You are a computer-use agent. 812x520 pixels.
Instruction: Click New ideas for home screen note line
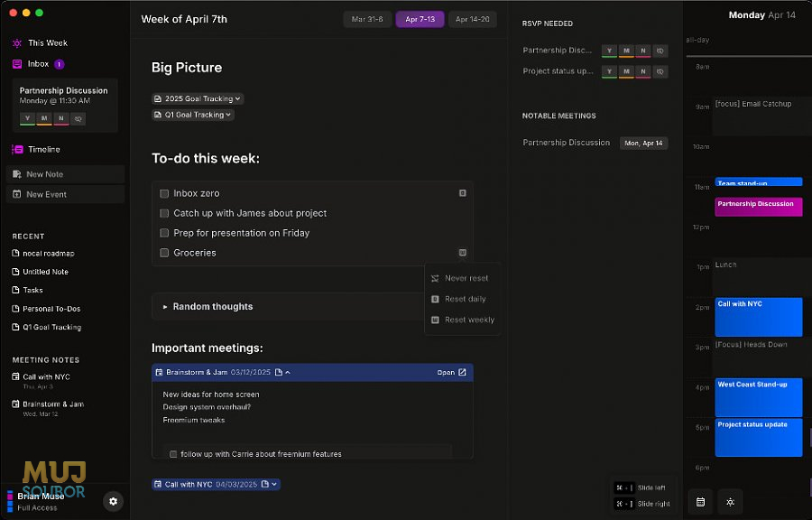(211, 395)
